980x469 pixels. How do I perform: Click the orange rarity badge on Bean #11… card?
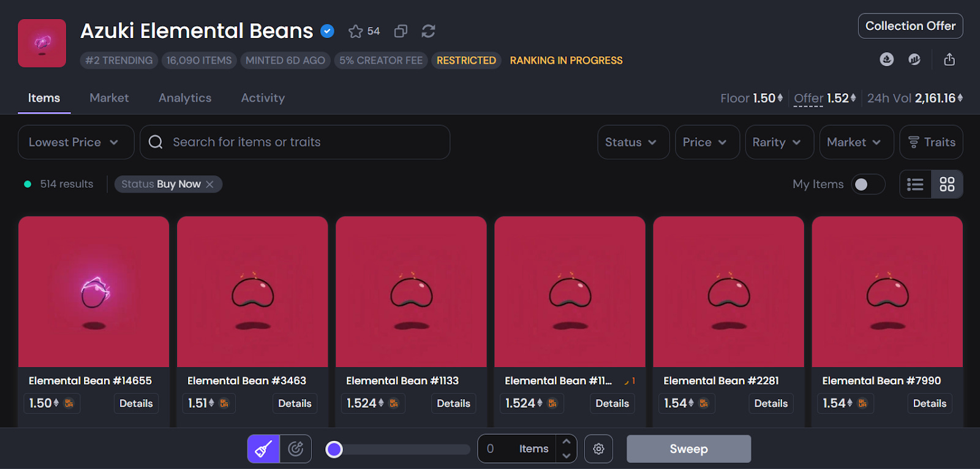pos(630,381)
